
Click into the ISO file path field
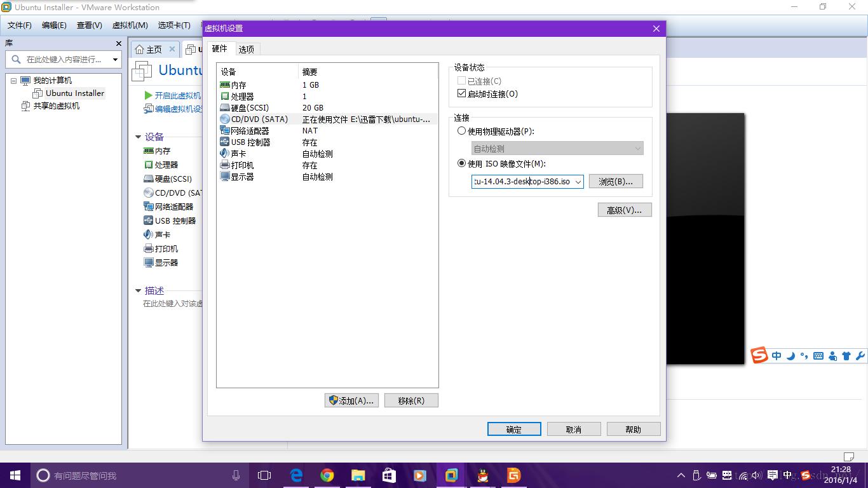522,182
